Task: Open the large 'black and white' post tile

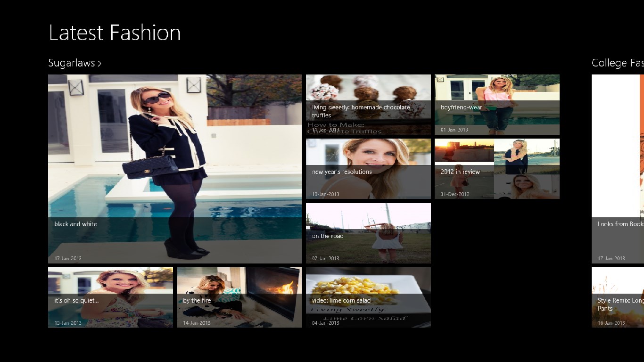Action: click(174, 168)
